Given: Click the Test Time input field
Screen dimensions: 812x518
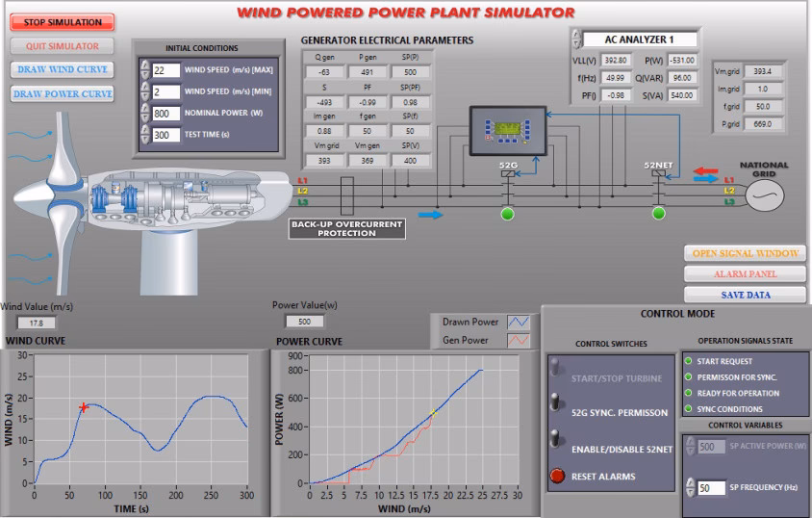Looking at the screenshot, I should [x=166, y=136].
